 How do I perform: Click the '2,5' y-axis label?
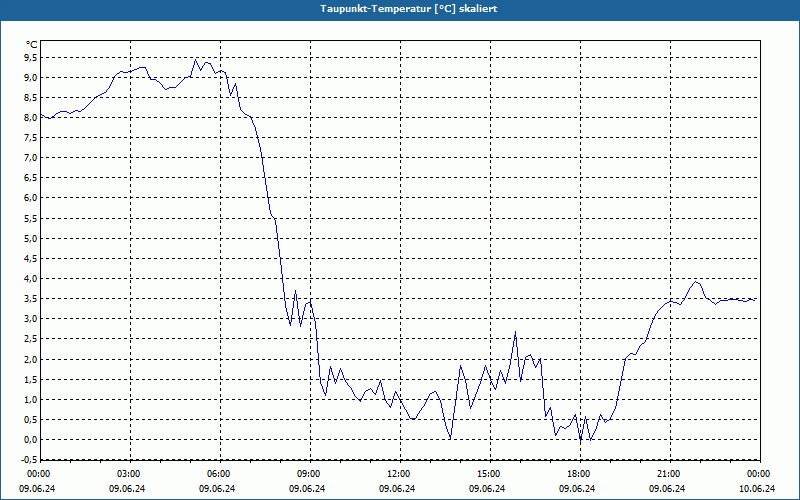tap(31, 339)
